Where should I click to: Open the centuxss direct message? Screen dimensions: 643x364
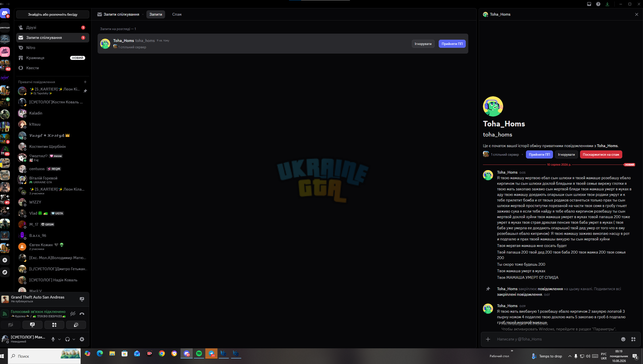[53, 169]
